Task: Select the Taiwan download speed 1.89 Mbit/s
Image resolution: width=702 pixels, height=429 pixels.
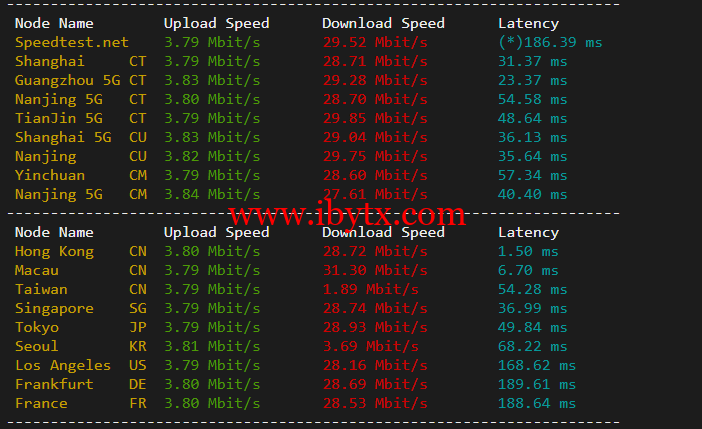Action: [371, 289]
